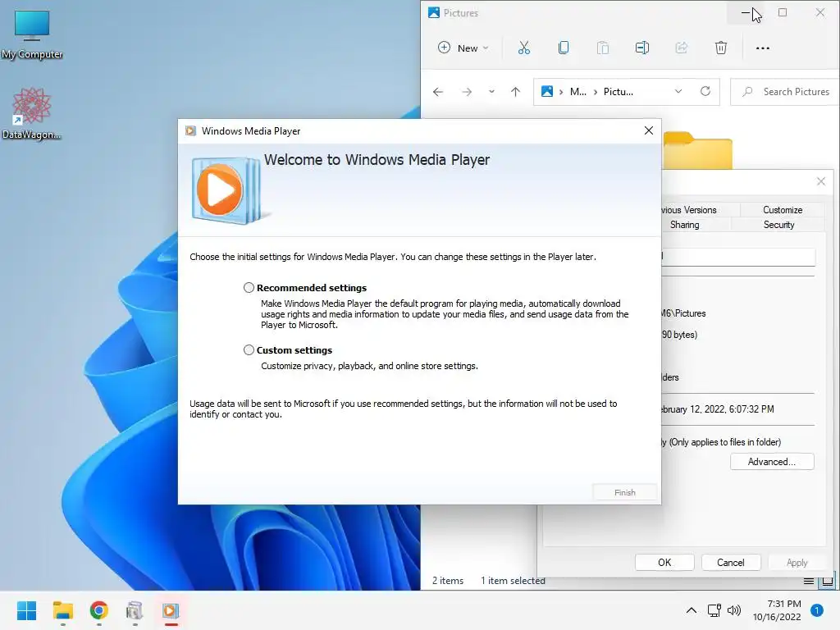Click the My Computer desktop icon
The width and height of the screenshot is (840, 630).
pos(32,34)
